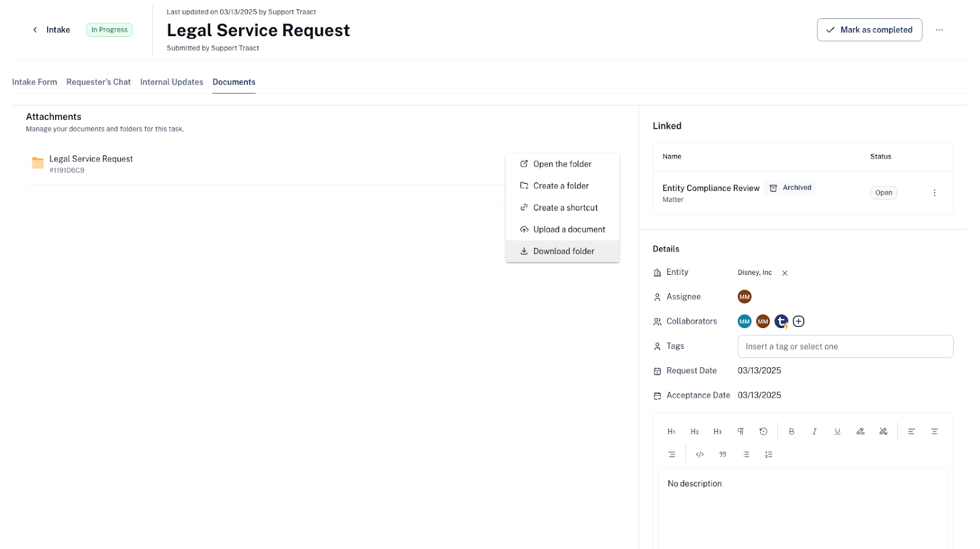The height and width of the screenshot is (549, 980).
Task: Select the Documents tab
Action: coord(234,82)
